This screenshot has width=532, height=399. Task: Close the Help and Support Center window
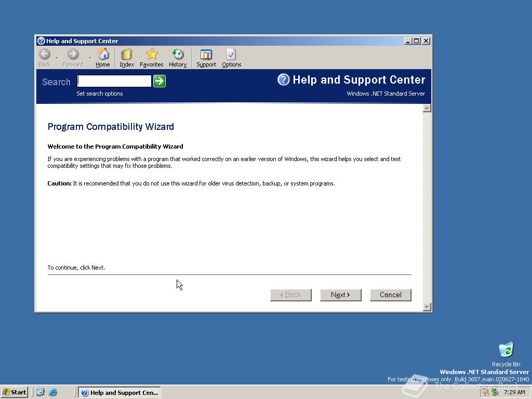(x=426, y=41)
